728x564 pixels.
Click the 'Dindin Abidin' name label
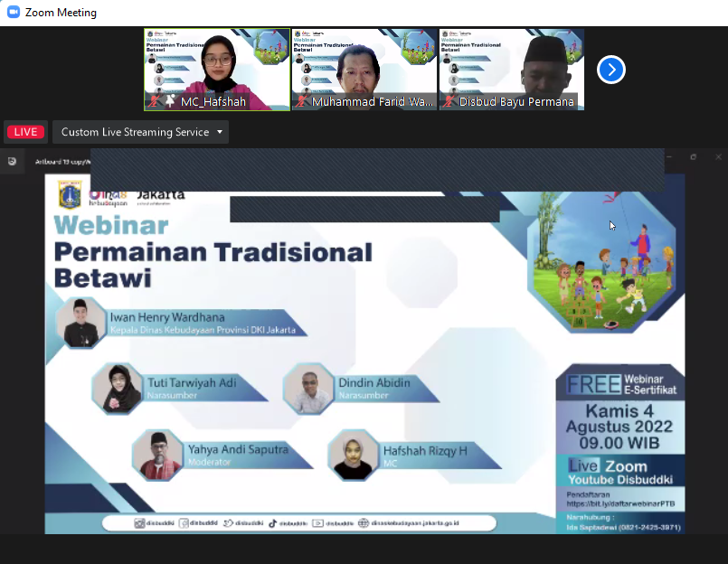coord(374,383)
